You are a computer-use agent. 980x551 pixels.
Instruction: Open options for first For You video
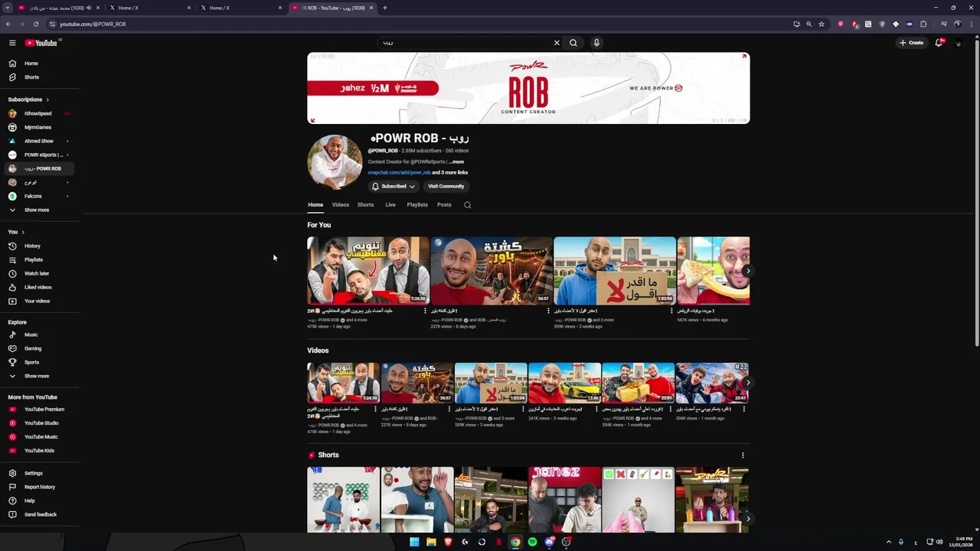tap(425, 311)
